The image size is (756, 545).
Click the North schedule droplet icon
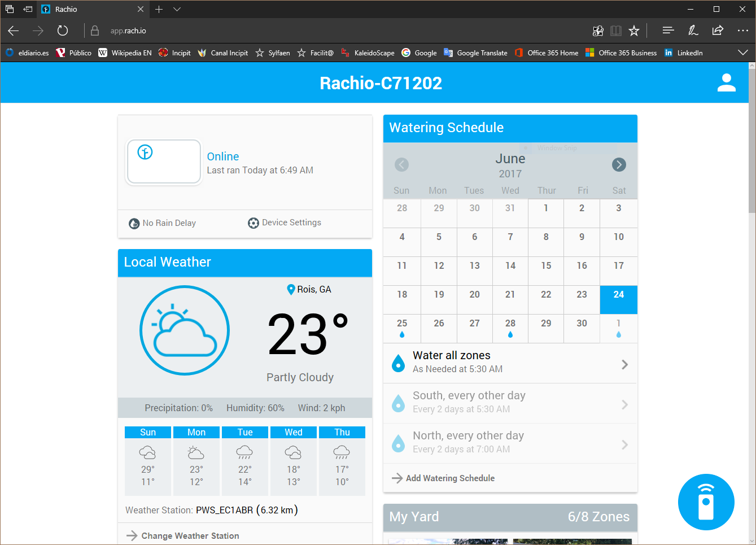(x=398, y=443)
